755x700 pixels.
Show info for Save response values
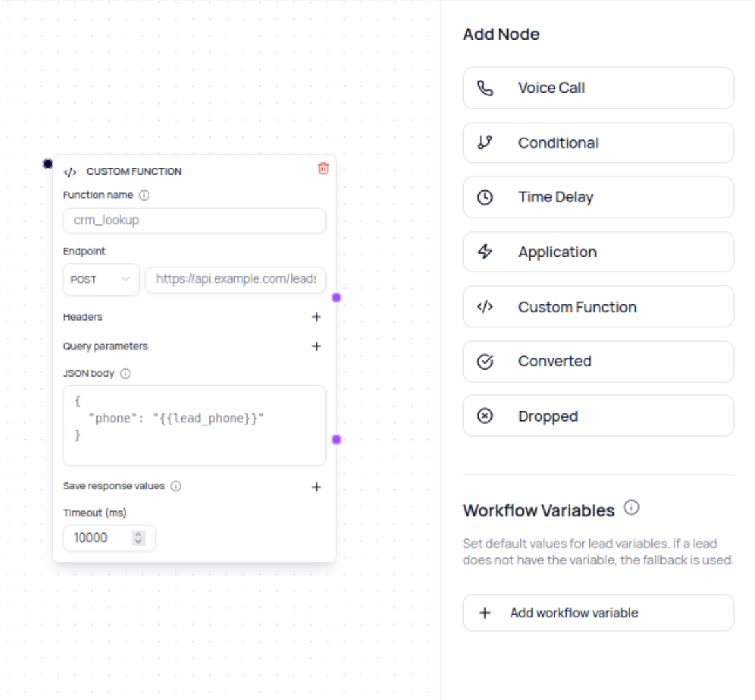coord(176,486)
